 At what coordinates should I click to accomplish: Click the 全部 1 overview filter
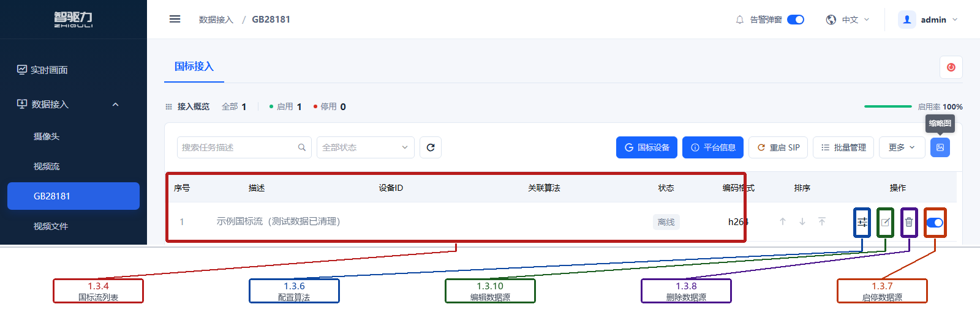click(234, 106)
